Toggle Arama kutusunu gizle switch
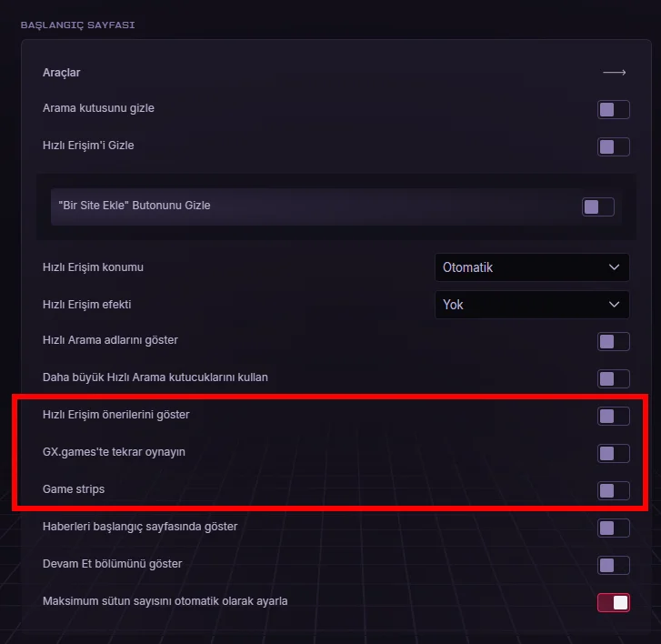This screenshot has width=661, height=644. 614,110
